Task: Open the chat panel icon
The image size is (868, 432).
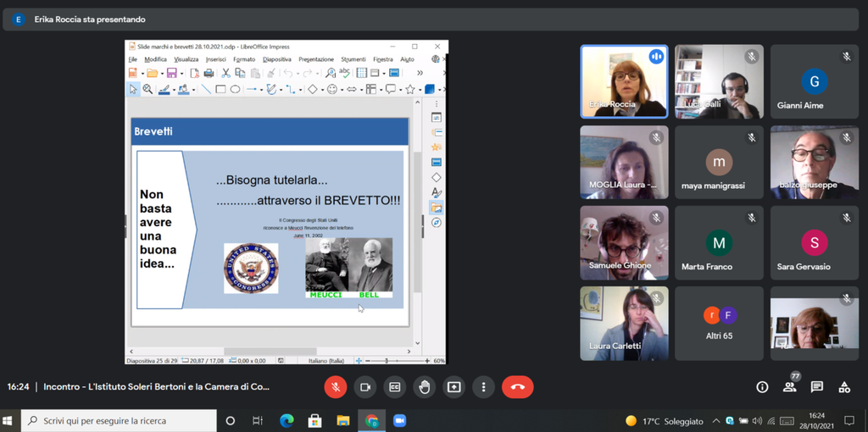Action: [817, 387]
